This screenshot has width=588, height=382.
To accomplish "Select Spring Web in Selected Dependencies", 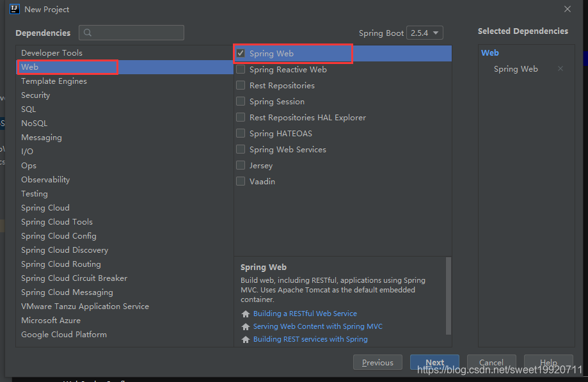I will [x=516, y=69].
